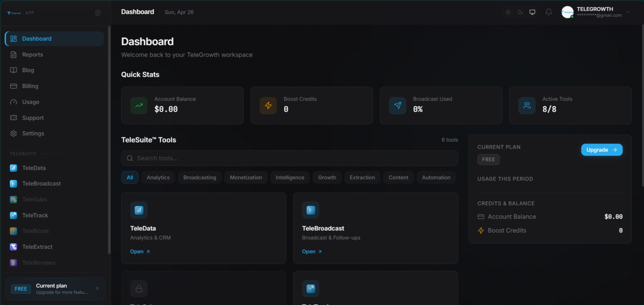Click the Broadcast Used paper plane icon
The width and height of the screenshot is (644, 305).
pos(397,105)
